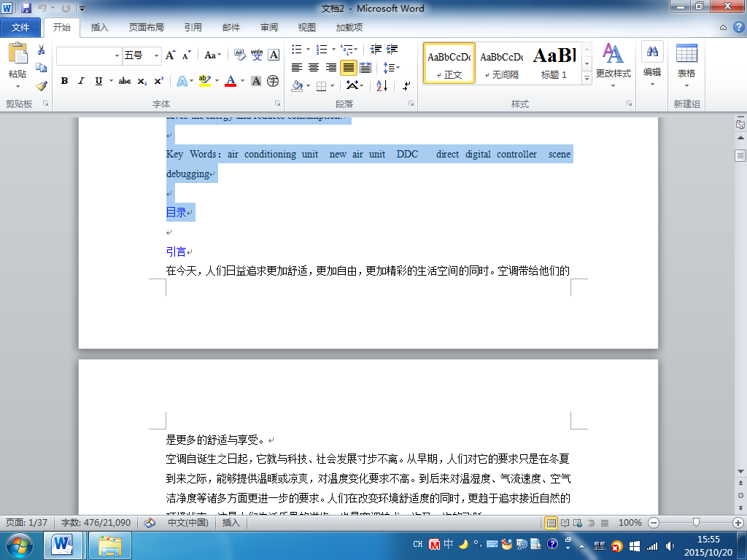The width and height of the screenshot is (747, 560).
Task: Toggle Bold formatting
Action: tap(64, 81)
